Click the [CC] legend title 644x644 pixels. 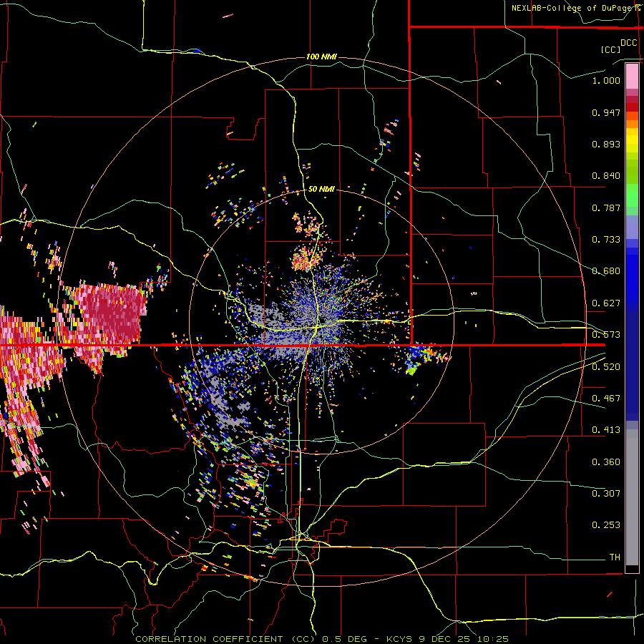point(611,49)
